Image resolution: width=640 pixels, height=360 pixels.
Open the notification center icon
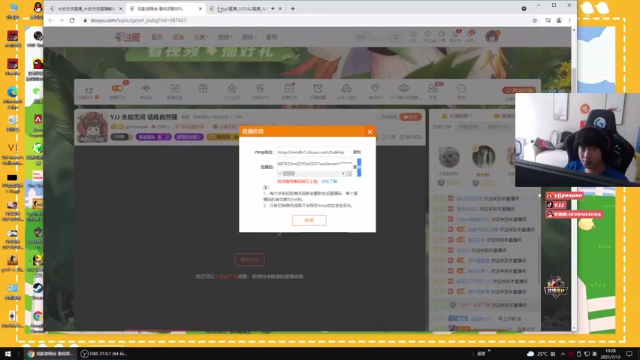tap(630, 354)
